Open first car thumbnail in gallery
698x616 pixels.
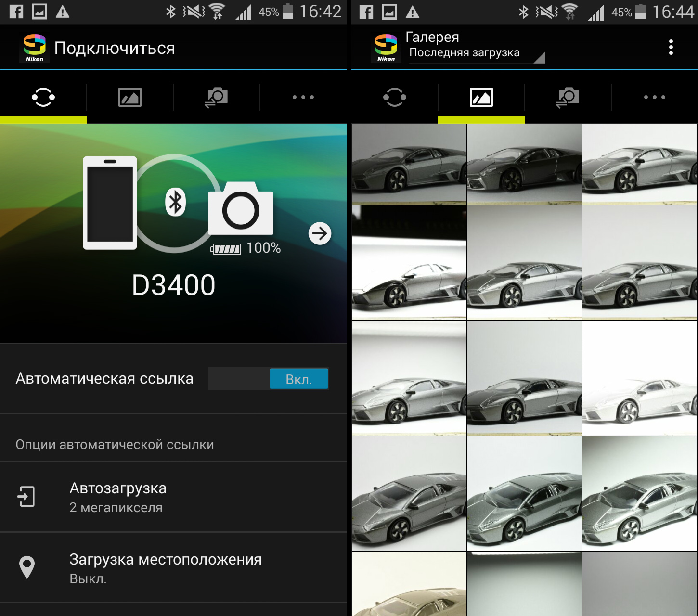pos(409,165)
